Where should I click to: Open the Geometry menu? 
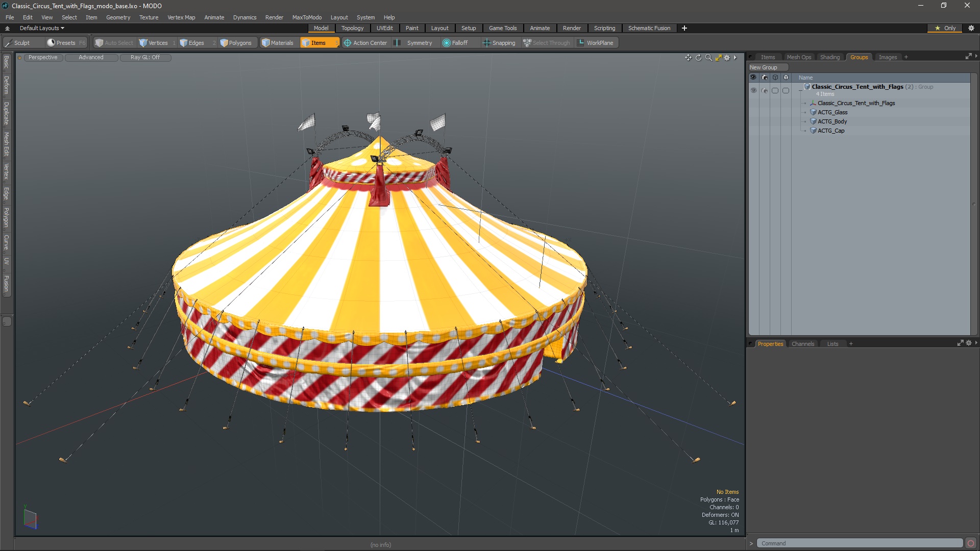118,17
